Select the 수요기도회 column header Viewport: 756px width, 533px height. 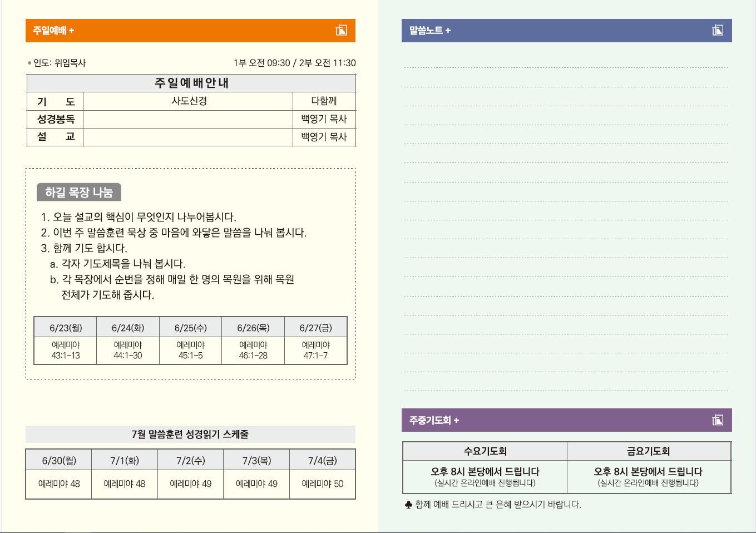(485, 451)
